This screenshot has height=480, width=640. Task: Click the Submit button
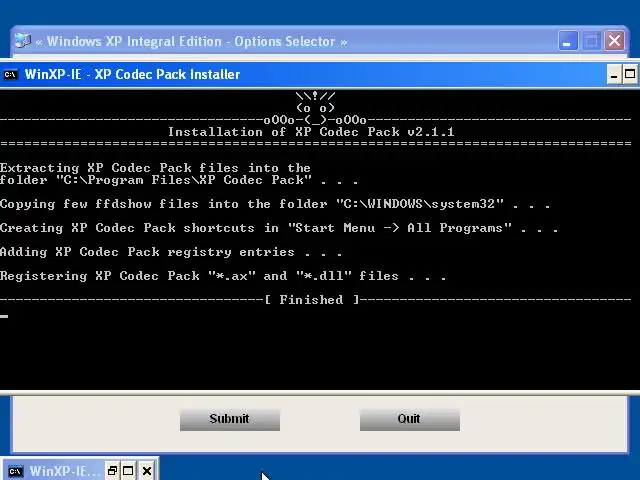point(230,419)
